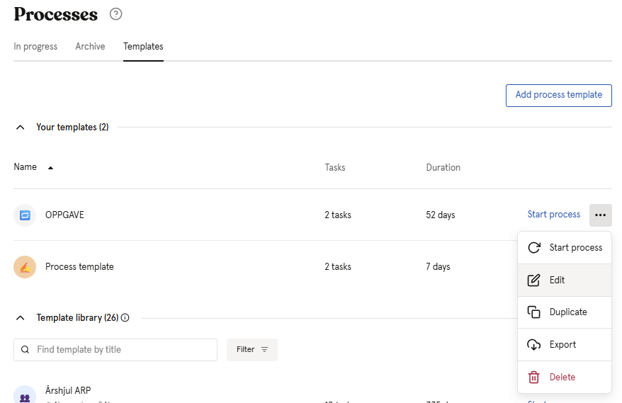This screenshot has height=403, width=622.
Task: Collapse the Template library section
Action: tap(20, 318)
